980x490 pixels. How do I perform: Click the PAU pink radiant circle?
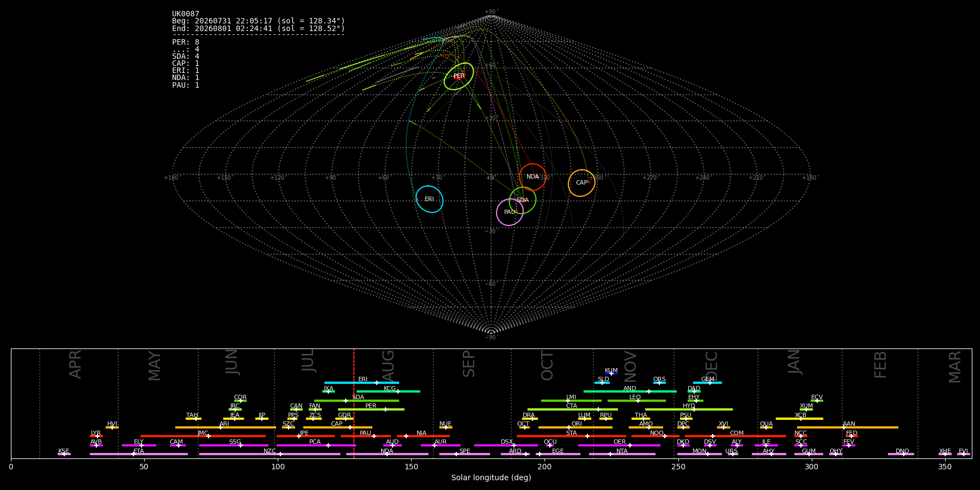[510, 212]
